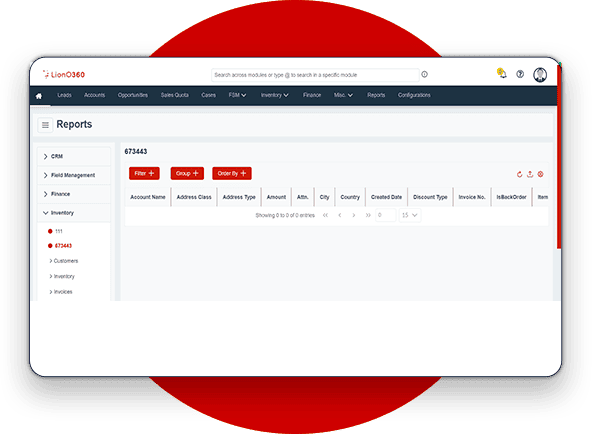This screenshot has height=434, width=592.
Task: Sort by Created Date column
Action: click(386, 197)
